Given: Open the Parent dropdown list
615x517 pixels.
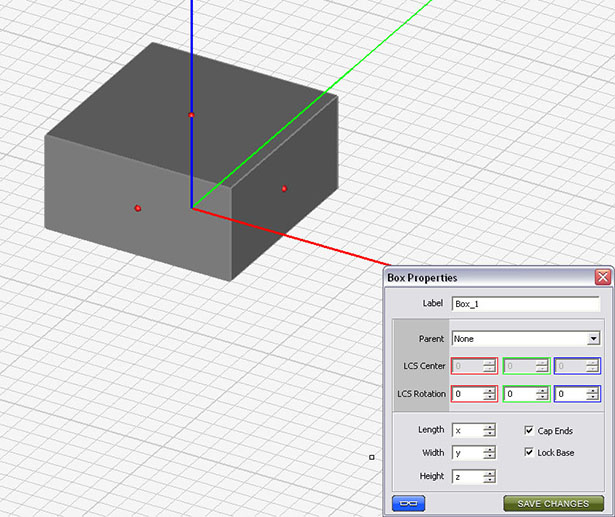Looking at the screenshot, I should point(593,339).
